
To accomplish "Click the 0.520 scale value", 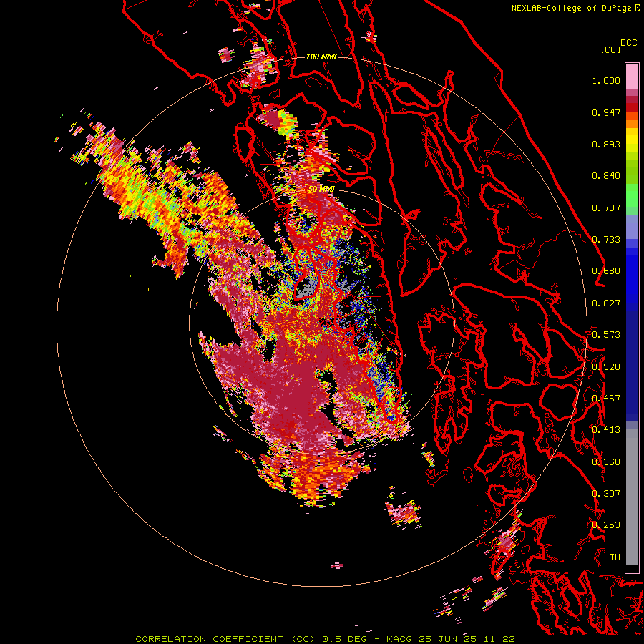I will [x=606, y=367].
